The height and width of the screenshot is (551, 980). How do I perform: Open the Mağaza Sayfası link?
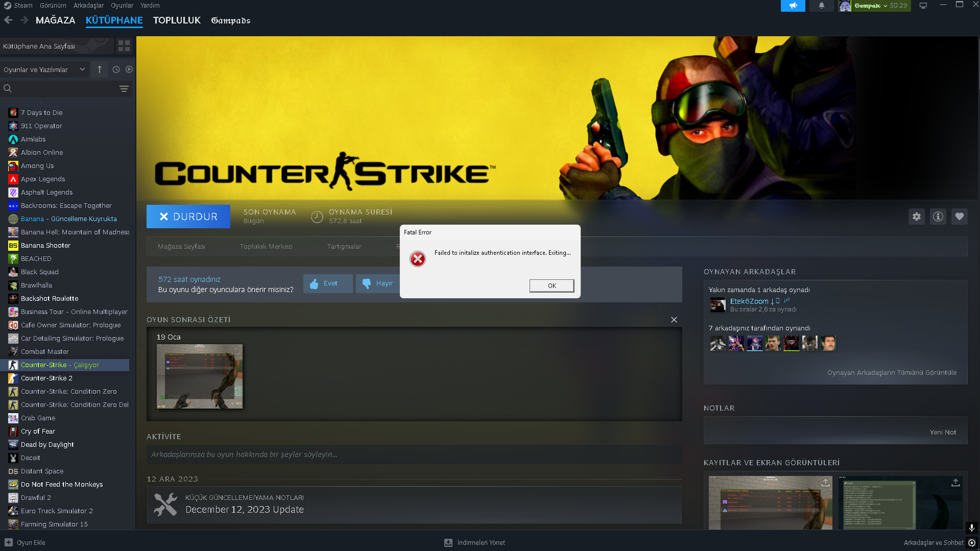pyautogui.click(x=181, y=247)
